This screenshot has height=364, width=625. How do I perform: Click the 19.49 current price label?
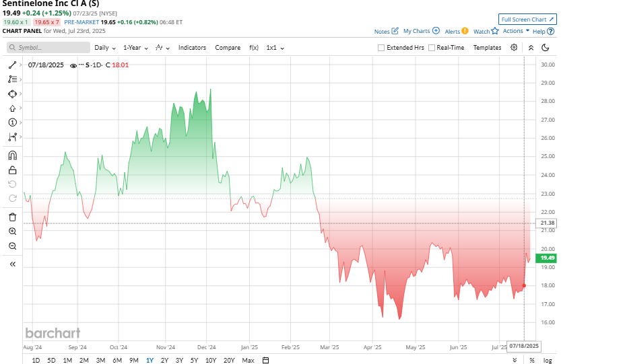coord(548,258)
